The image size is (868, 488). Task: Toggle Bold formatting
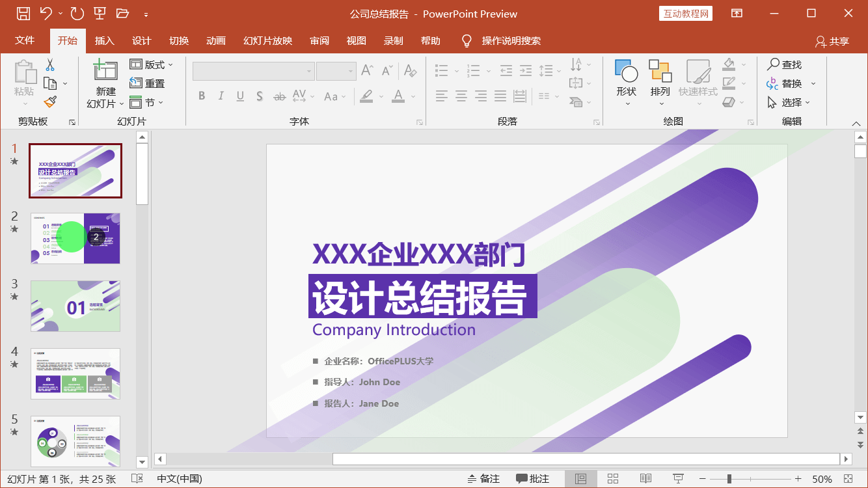click(x=202, y=96)
